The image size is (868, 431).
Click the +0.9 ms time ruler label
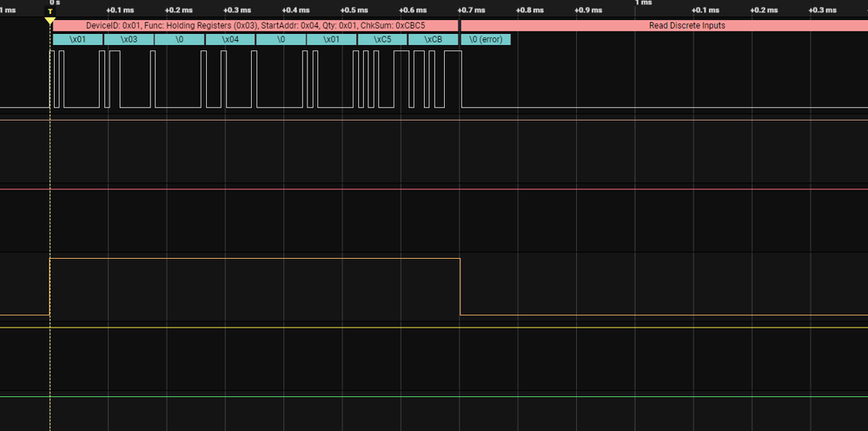588,10
